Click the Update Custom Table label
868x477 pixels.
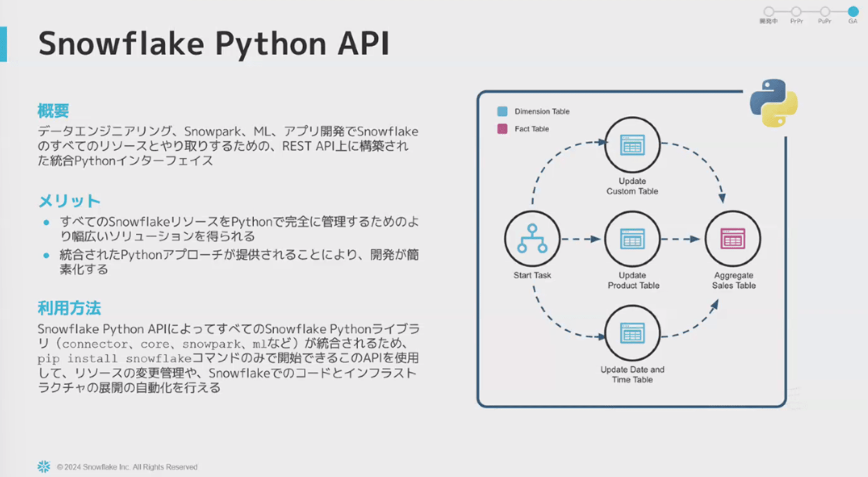pyautogui.click(x=632, y=186)
